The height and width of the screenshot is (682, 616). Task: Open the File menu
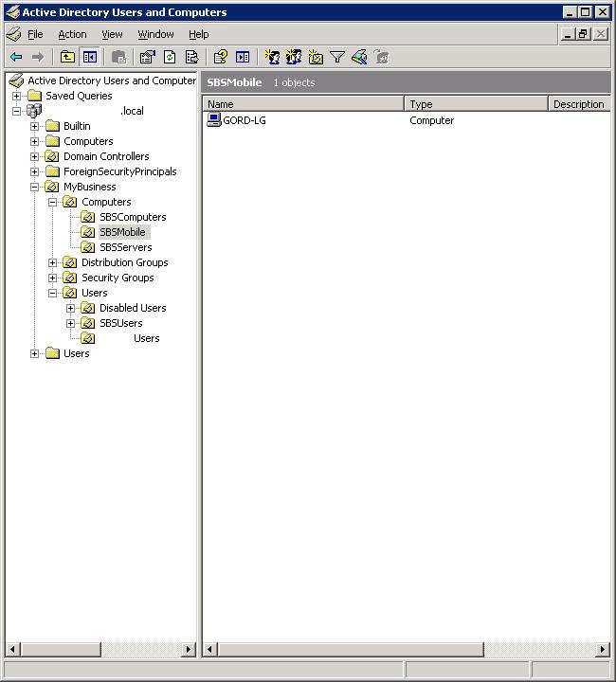coord(35,34)
